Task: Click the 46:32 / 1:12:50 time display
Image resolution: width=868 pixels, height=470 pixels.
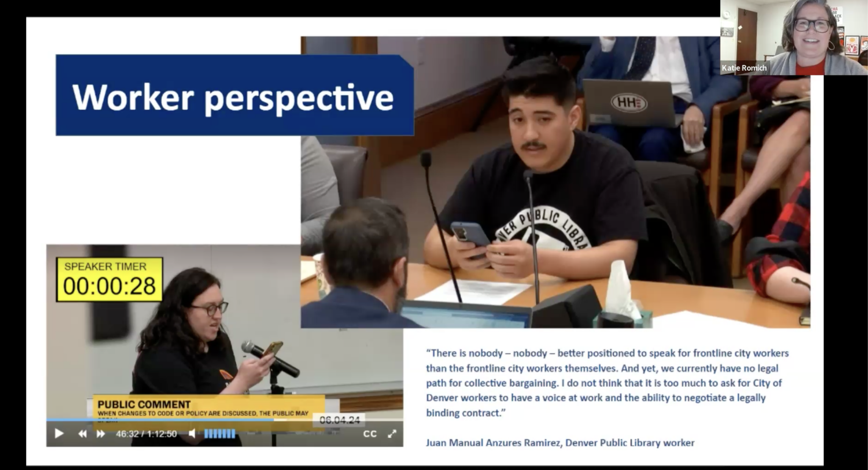Action: point(146,434)
